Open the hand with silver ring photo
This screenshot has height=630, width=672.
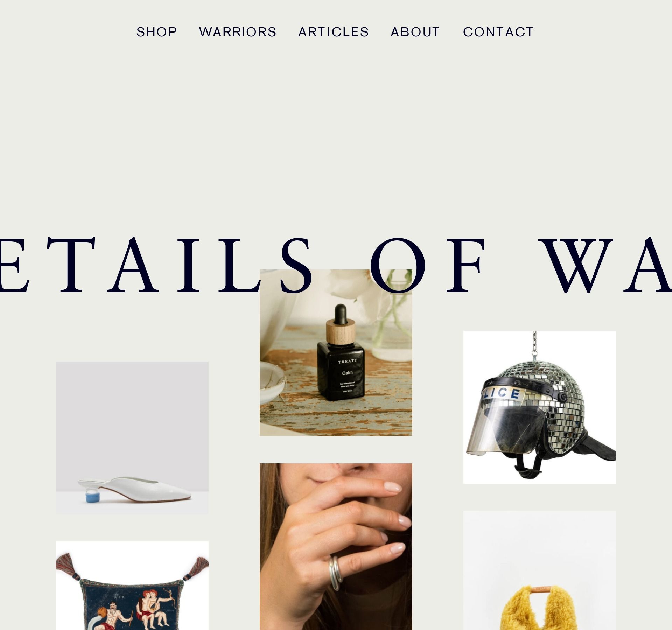click(x=336, y=547)
